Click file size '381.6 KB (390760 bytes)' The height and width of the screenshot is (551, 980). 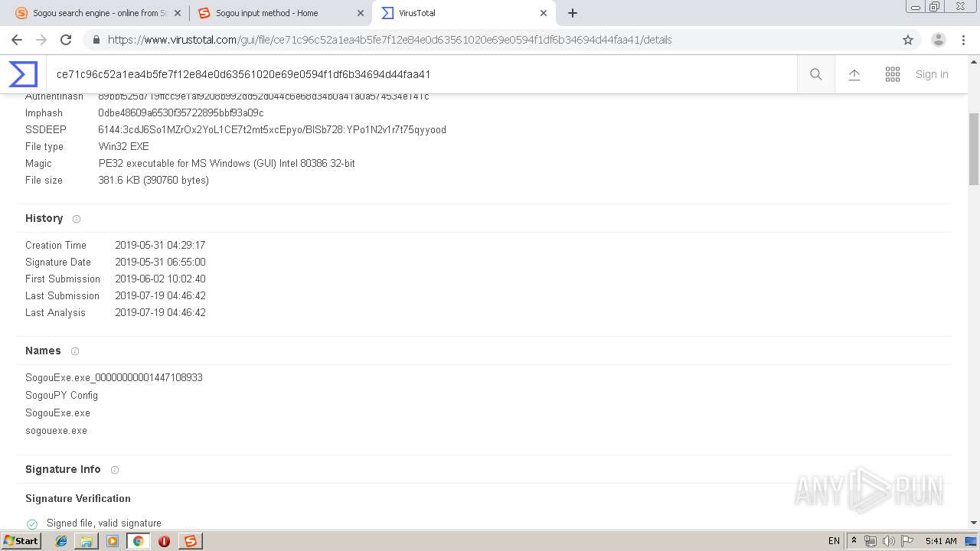click(x=153, y=180)
